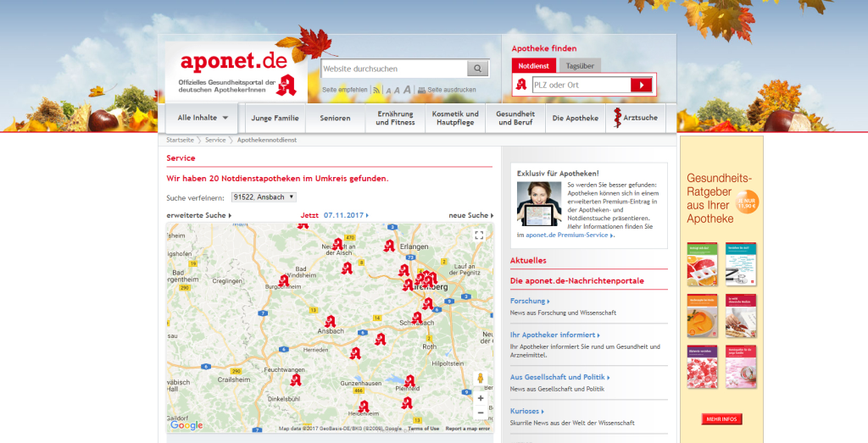This screenshot has height=443, width=868.
Task: Open the RSS feed icon
Action: coord(376,90)
